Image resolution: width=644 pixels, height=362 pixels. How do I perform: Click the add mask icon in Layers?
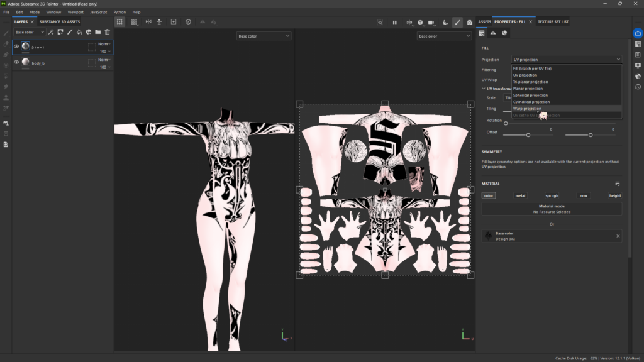pyautogui.click(x=60, y=32)
